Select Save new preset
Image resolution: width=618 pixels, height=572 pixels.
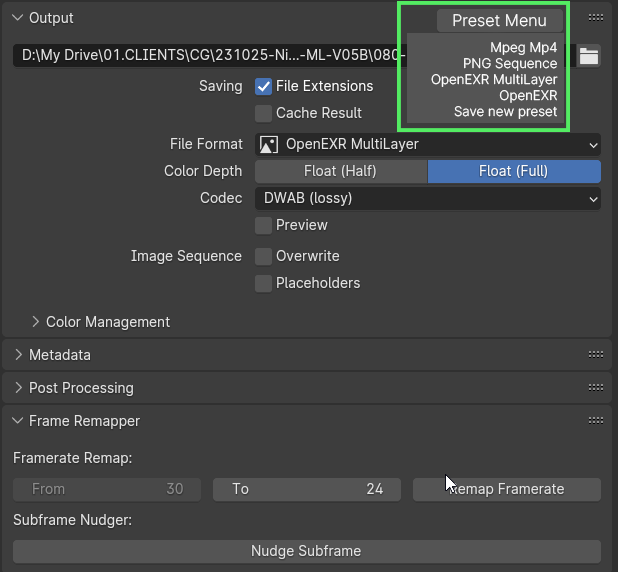pyautogui.click(x=506, y=112)
